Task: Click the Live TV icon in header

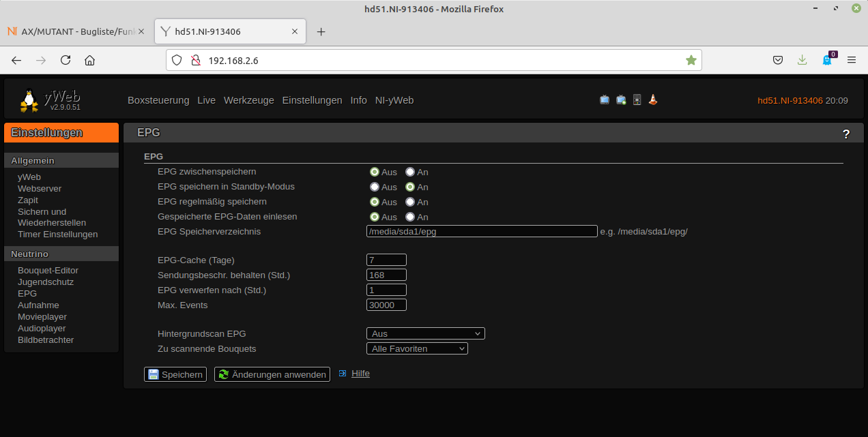Action: [x=605, y=100]
